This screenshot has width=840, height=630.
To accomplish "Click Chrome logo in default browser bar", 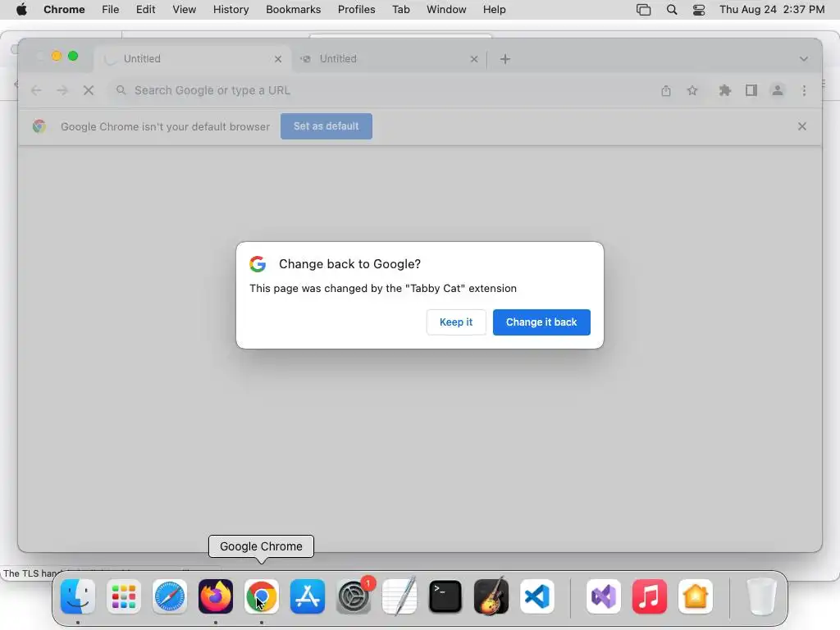I will point(39,126).
